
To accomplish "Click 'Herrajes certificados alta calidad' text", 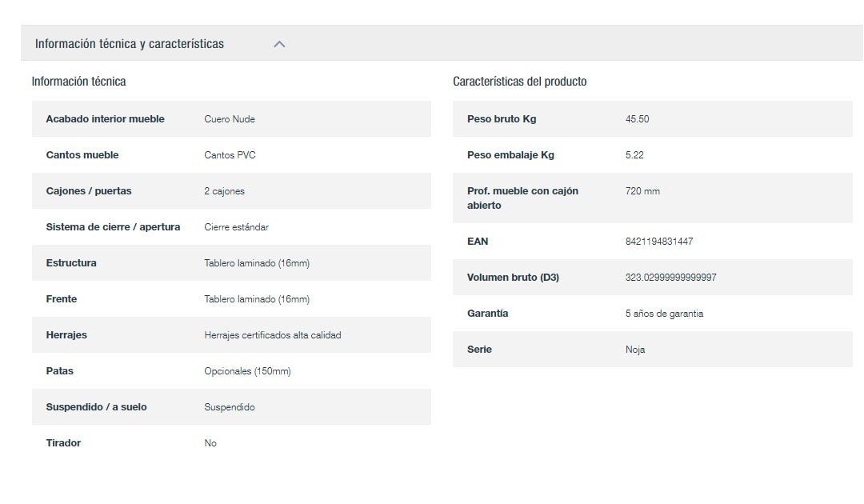I will tap(272, 335).
